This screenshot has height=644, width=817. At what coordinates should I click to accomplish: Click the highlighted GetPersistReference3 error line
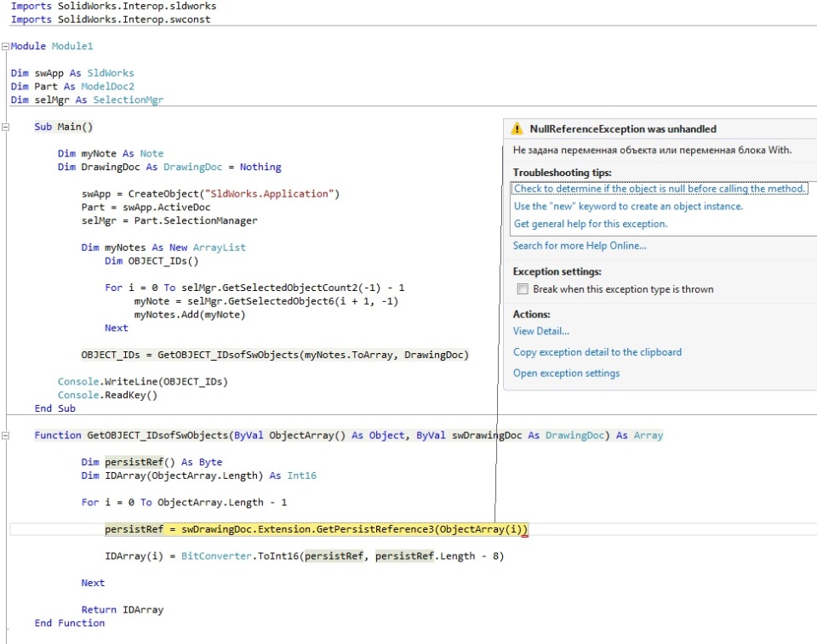click(317, 529)
